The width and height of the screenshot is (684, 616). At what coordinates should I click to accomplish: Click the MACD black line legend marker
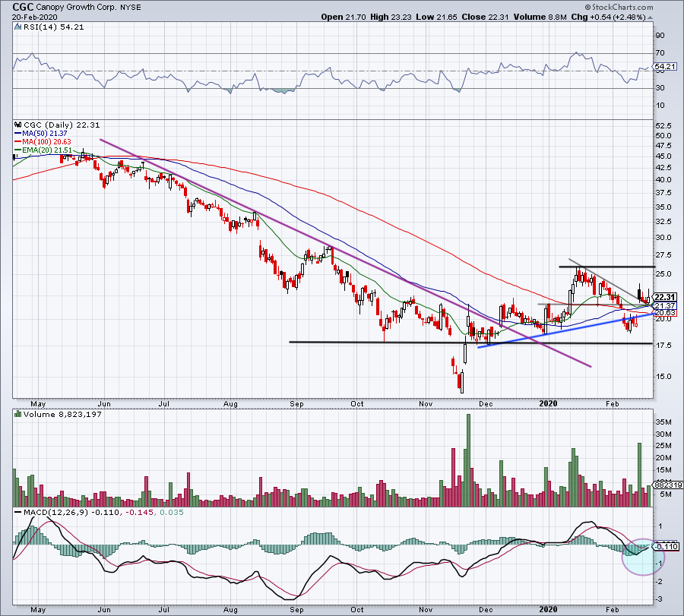pos(18,512)
